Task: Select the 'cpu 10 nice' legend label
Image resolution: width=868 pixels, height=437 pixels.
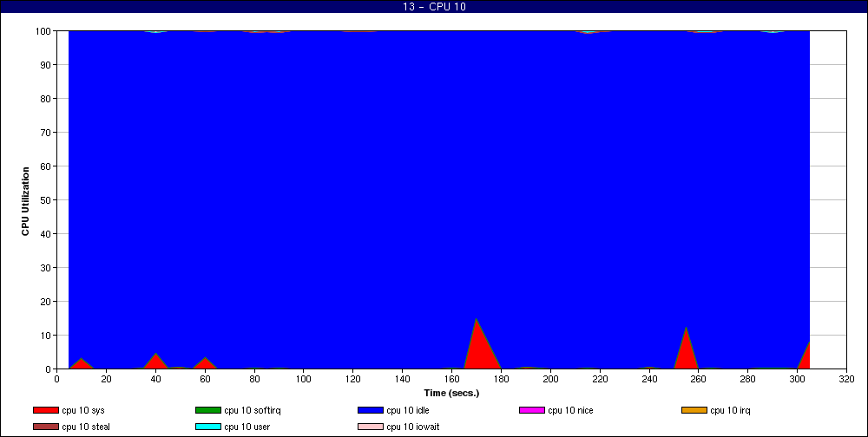Action: (x=570, y=410)
